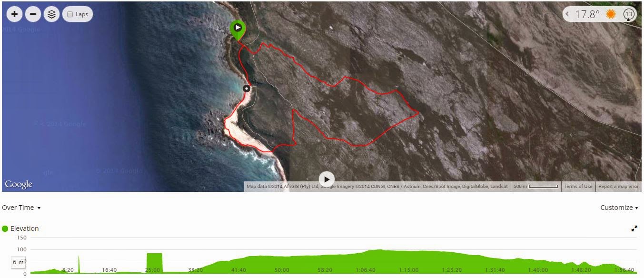Enable the Laps checkbox
Viewport: 644px width, 278px height.
(x=70, y=14)
